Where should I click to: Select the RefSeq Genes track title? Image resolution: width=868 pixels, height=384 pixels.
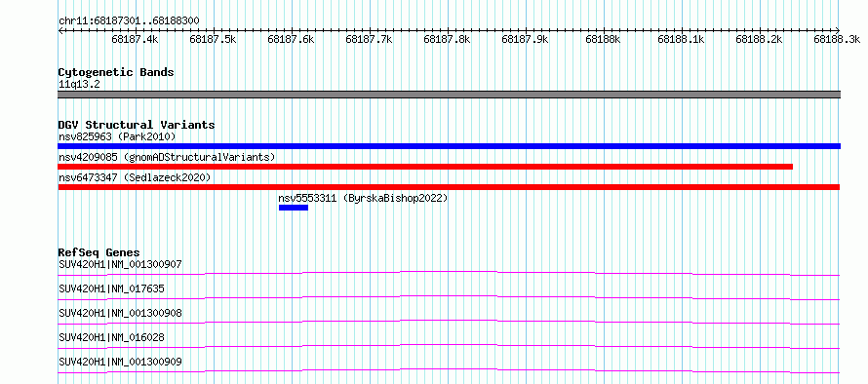[x=99, y=253]
